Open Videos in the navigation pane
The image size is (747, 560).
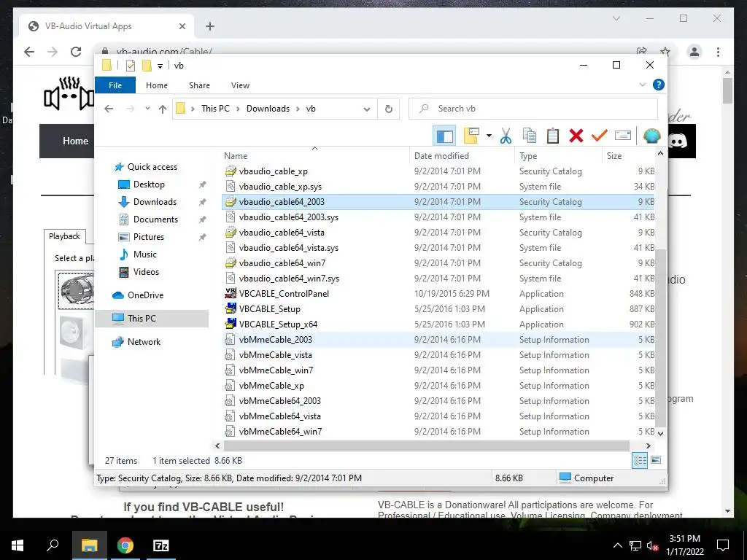coord(146,272)
